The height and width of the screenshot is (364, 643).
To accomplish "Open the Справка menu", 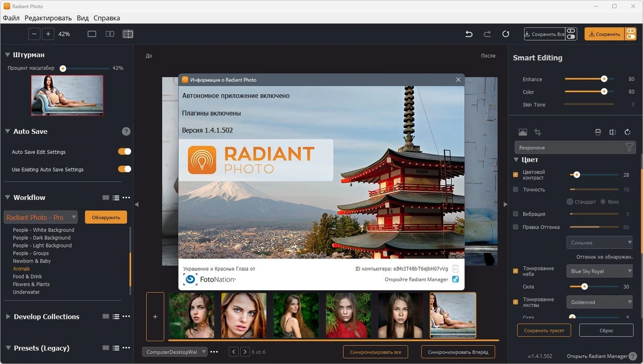I will [x=107, y=18].
